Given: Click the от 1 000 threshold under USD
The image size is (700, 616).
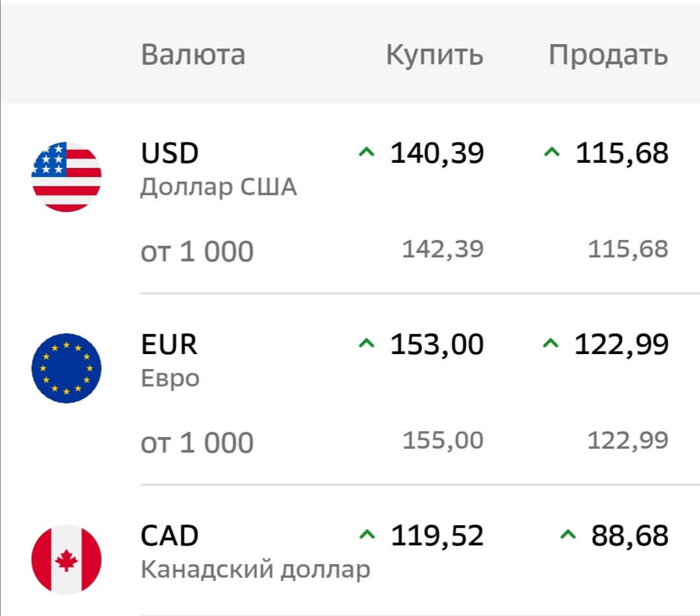Looking at the screenshot, I should pos(197,250).
